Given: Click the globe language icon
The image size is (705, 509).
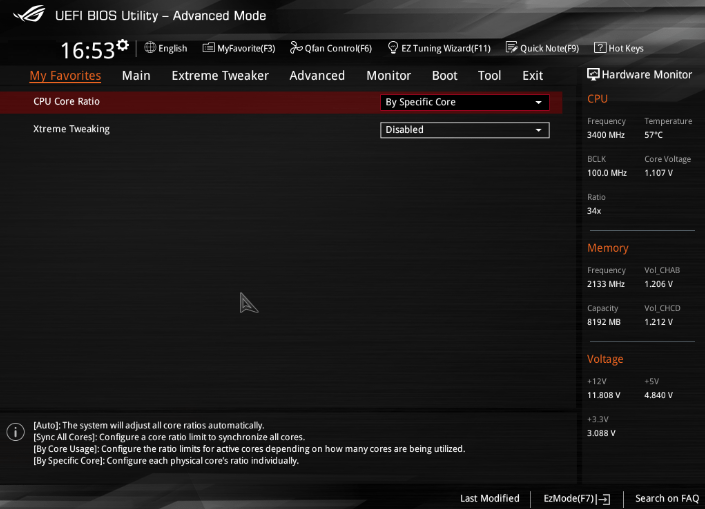Looking at the screenshot, I should pos(150,47).
